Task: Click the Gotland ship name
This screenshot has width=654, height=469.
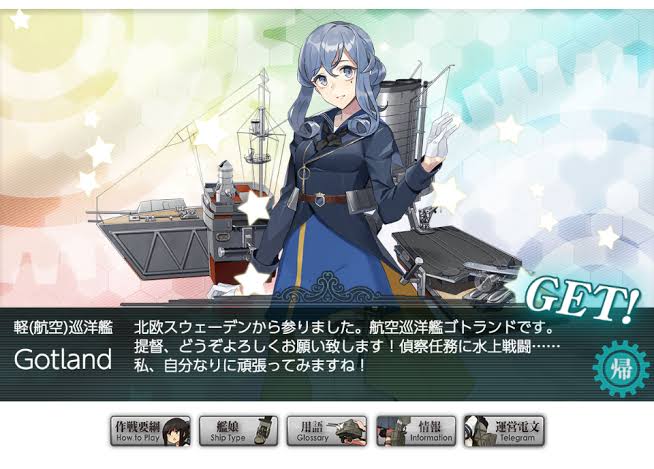Action: click(63, 359)
